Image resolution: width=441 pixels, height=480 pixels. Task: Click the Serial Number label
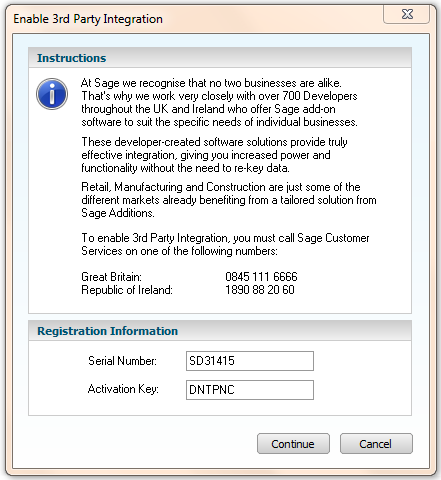[122, 361]
